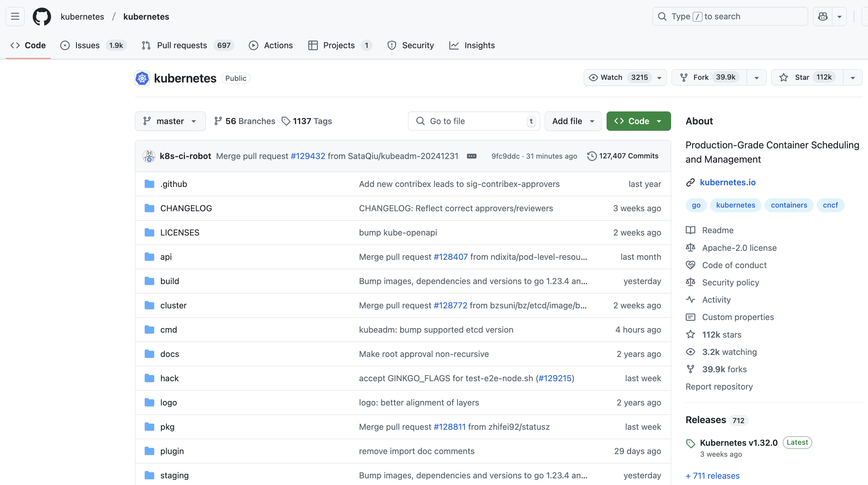Open the Issues tab
Image resolution: width=868 pixels, height=485 pixels.
click(x=93, y=45)
